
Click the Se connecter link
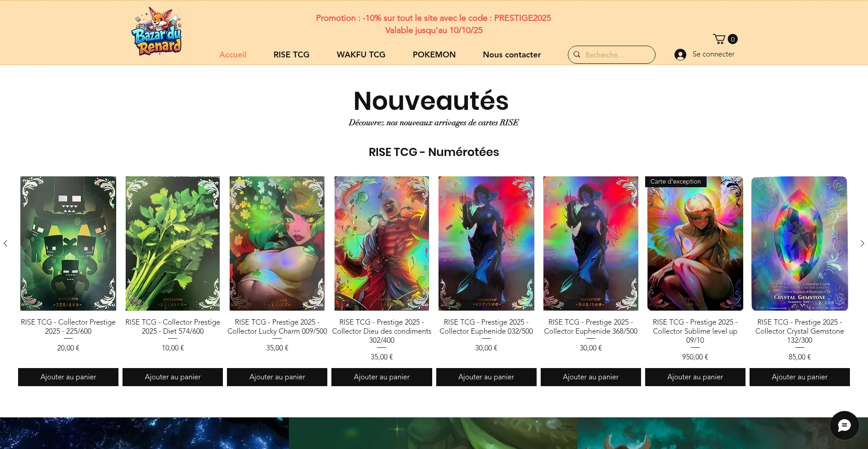[713, 54]
